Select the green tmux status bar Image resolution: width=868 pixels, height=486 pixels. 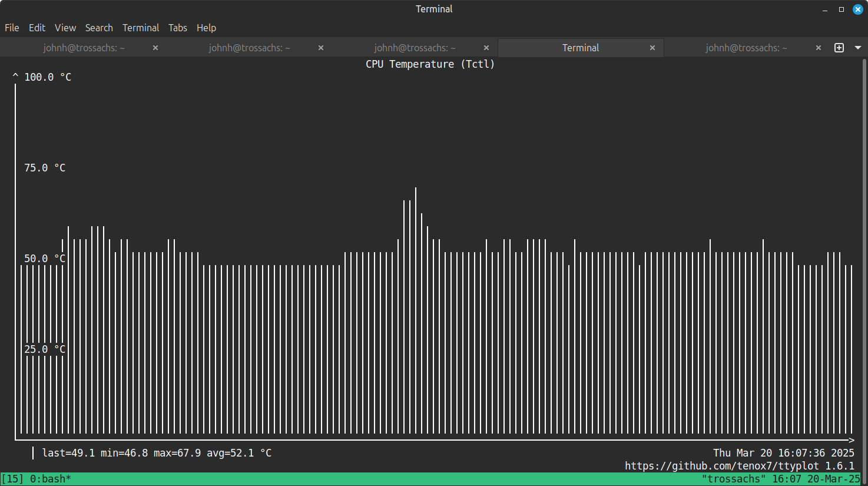(x=353, y=479)
